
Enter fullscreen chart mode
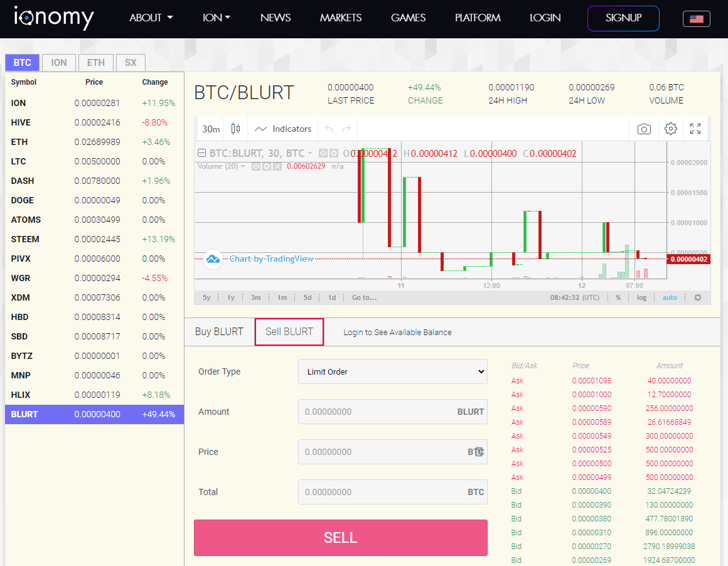click(x=695, y=129)
